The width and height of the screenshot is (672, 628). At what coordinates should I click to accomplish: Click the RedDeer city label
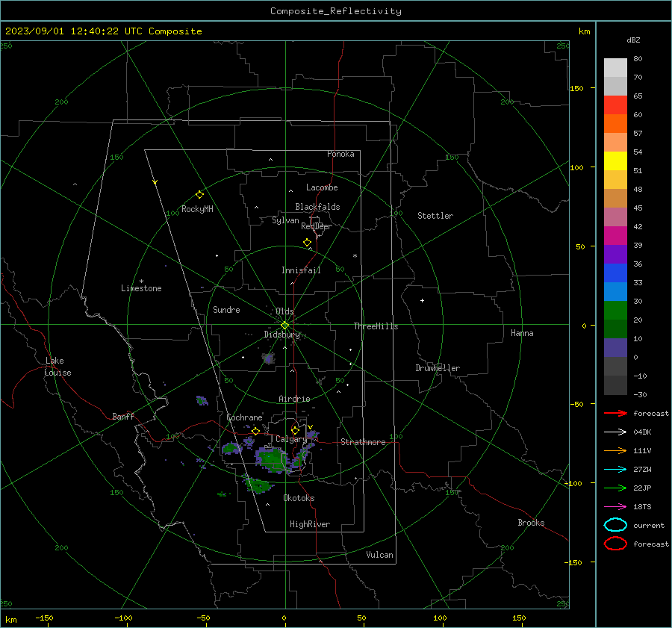point(317,226)
